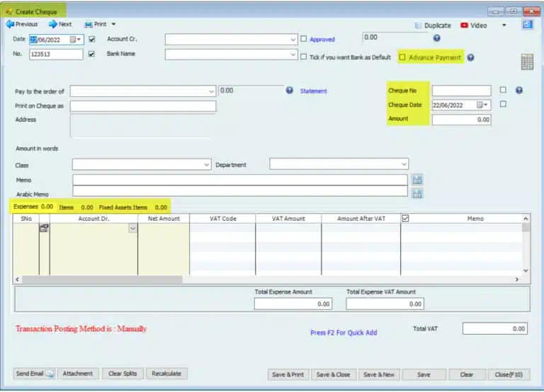Expand the Account Cr. dropdown
Screen dimensions: 544x392
point(293,40)
